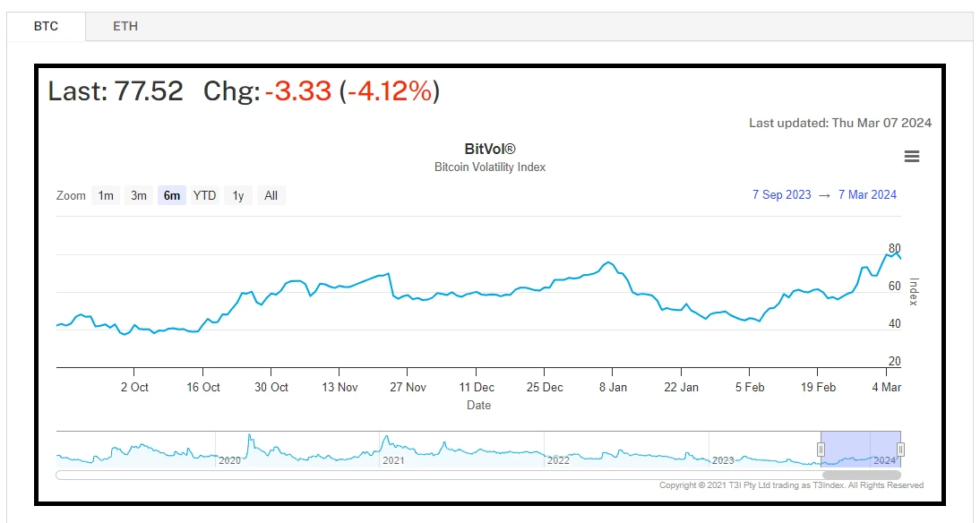Switch to the ETH tab

point(125,26)
